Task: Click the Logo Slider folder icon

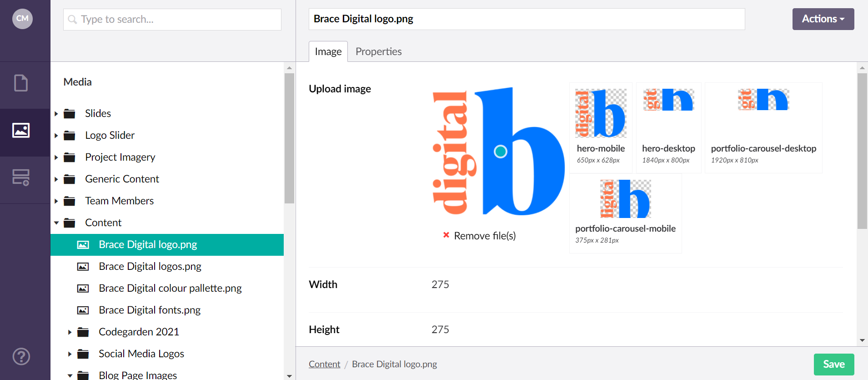Action: click(70, 135)
